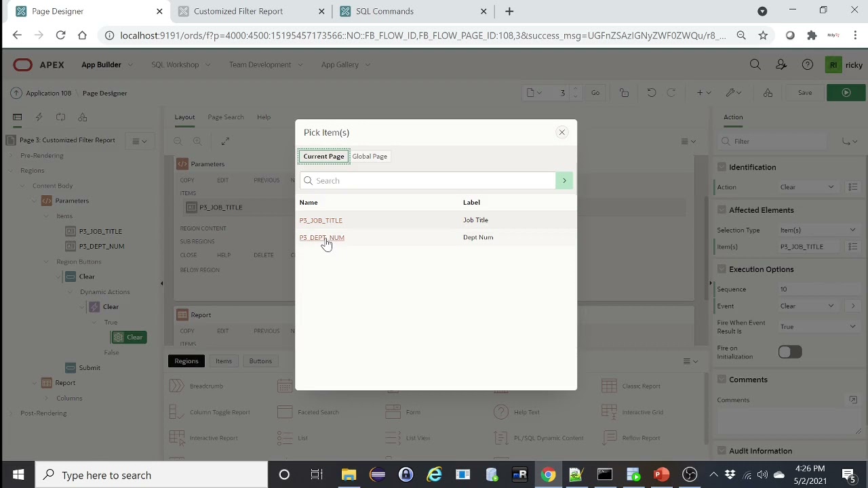Open the SQL Workshop menu
The width and height of the screenshot is (868, 488).
click(x=181, y=64)
